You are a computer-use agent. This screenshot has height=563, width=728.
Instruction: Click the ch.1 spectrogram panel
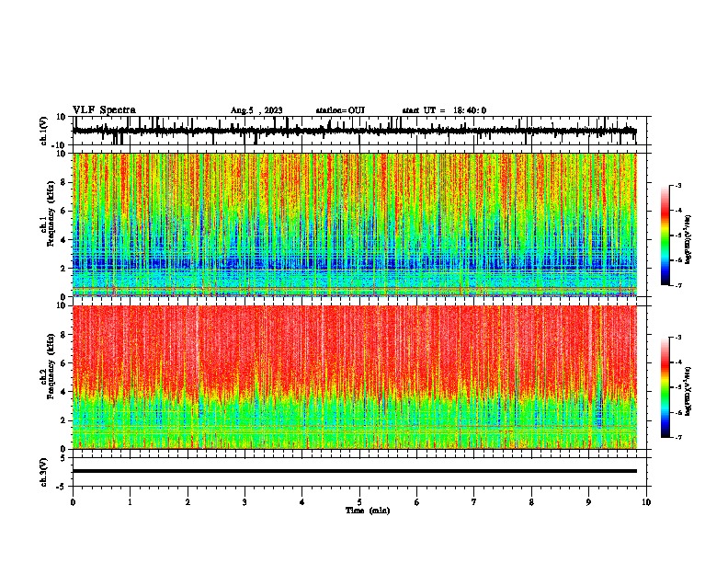[355, 224]
